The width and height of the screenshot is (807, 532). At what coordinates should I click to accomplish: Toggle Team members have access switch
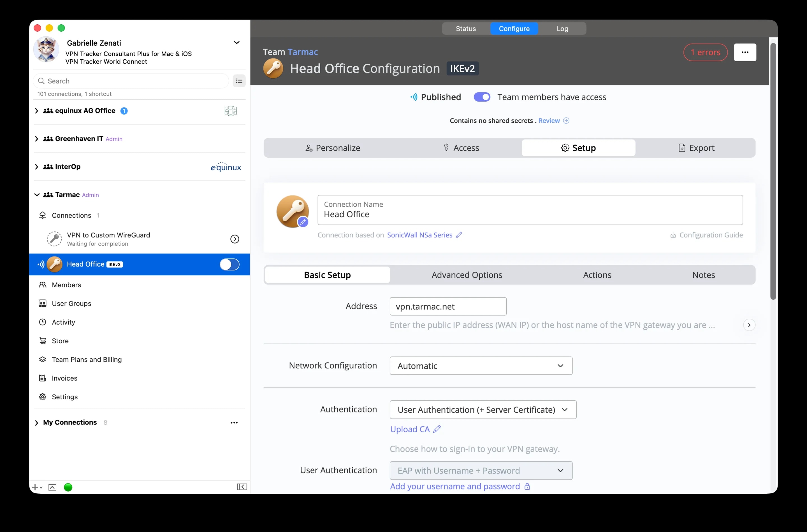click(x=482, y=97)
